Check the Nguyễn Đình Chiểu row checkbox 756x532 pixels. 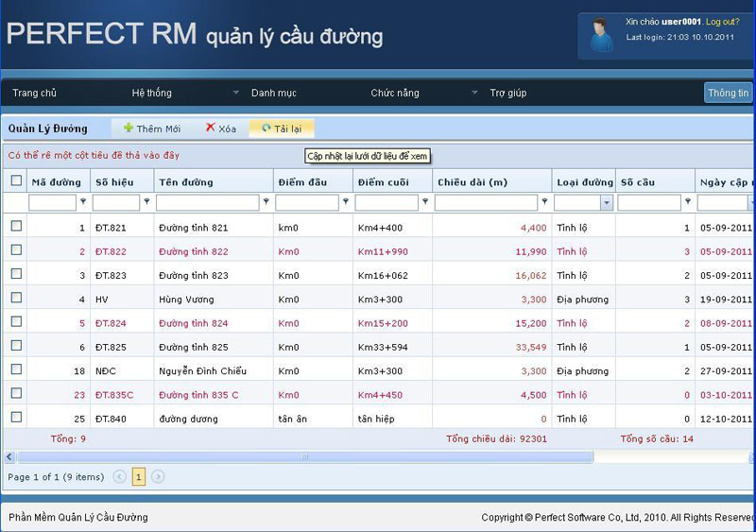(x=16, y=369)
